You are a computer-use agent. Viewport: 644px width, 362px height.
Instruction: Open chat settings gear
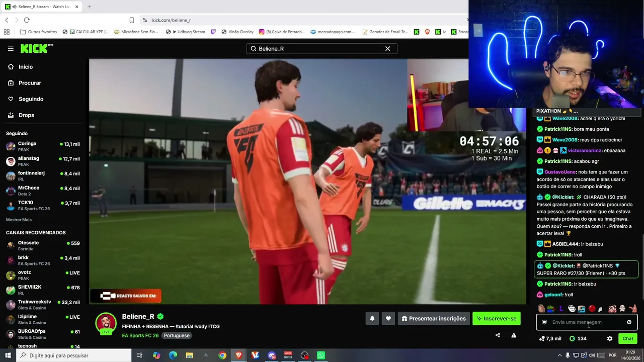610,338
